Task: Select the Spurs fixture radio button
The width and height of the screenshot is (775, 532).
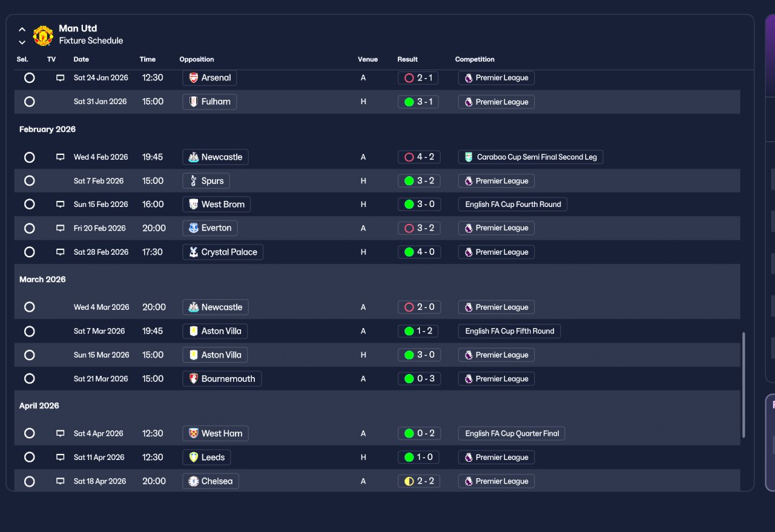Action: [x=29, y=181]
